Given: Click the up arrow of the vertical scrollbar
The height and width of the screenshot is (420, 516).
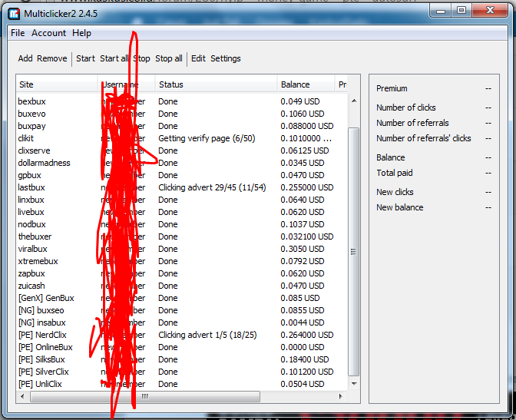Looking at the screenshot, I should tap(354, 101).
